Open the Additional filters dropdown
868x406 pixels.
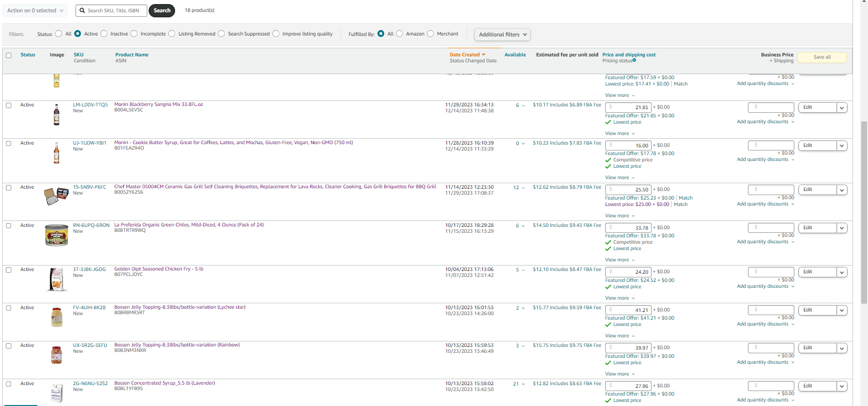(x=502, y=35)
